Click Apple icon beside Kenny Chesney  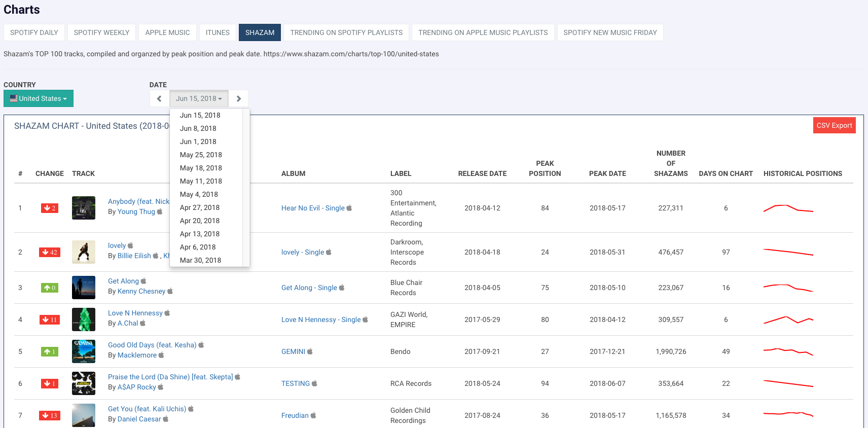coord(170,291)
